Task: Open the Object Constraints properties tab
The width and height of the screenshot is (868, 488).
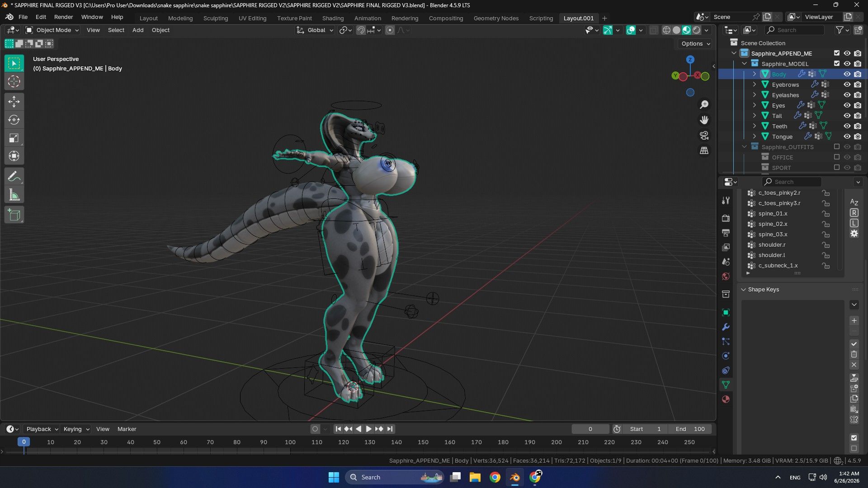Action: point(726,371)
